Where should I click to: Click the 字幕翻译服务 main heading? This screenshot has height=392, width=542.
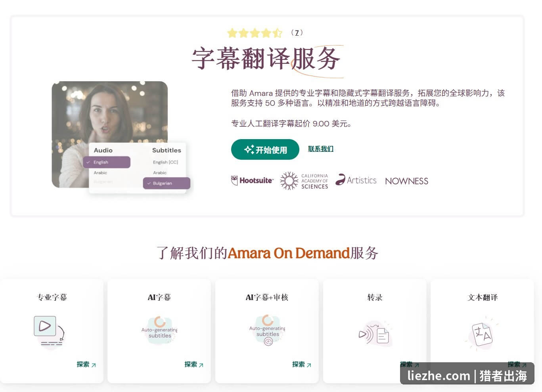point(266,59)
